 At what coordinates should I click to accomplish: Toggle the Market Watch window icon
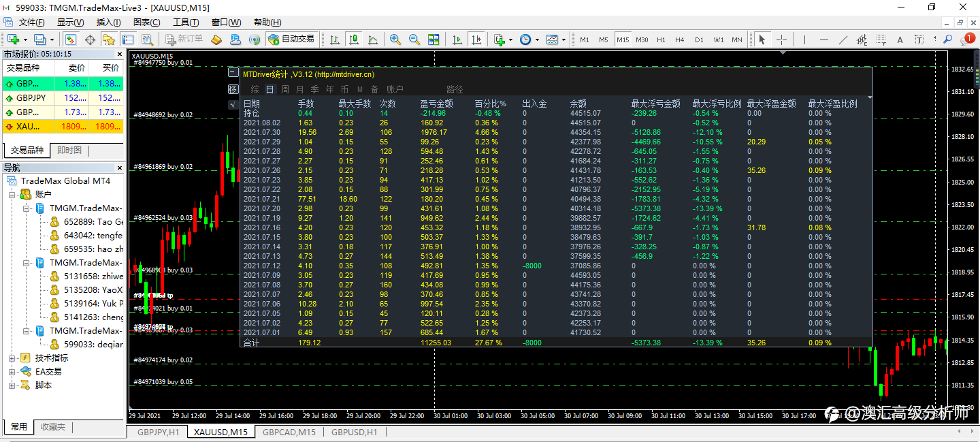coord(71,40)
